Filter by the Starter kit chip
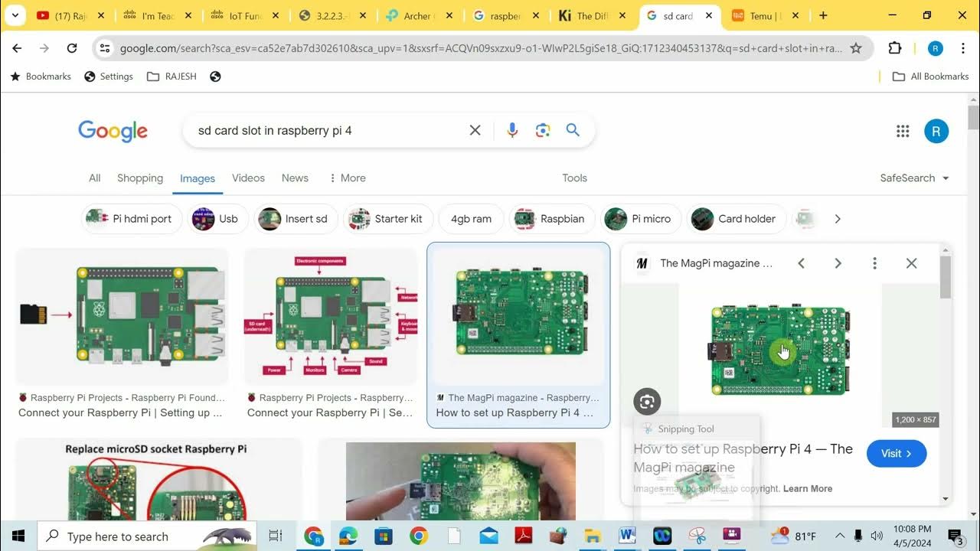Image resolution: width=980 pixels, height=551 pixels. pyautogui.click(x=388, y=219)
